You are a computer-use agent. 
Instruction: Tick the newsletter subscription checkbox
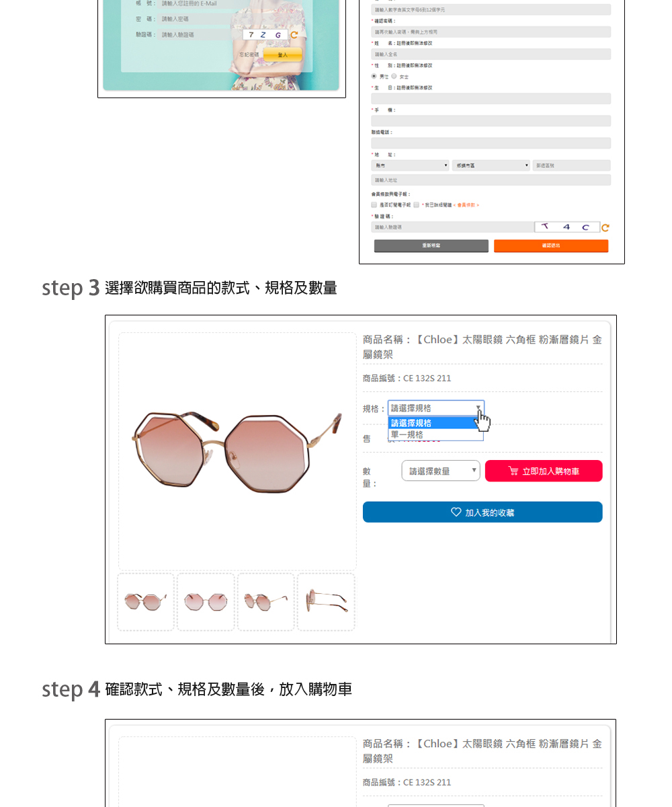[374, 204]
